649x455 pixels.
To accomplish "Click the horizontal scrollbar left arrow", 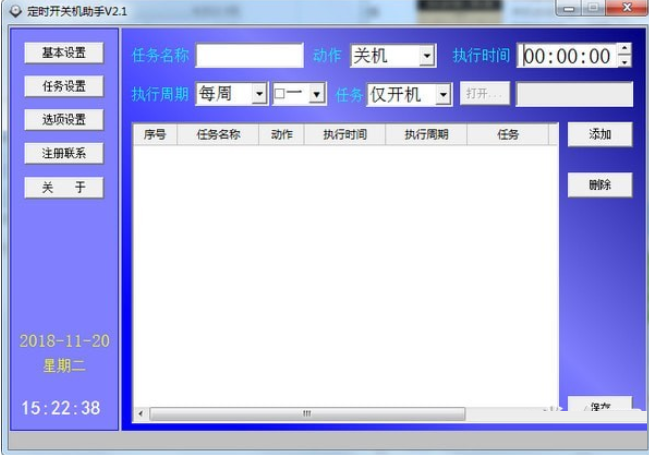I will coord(141,414).
